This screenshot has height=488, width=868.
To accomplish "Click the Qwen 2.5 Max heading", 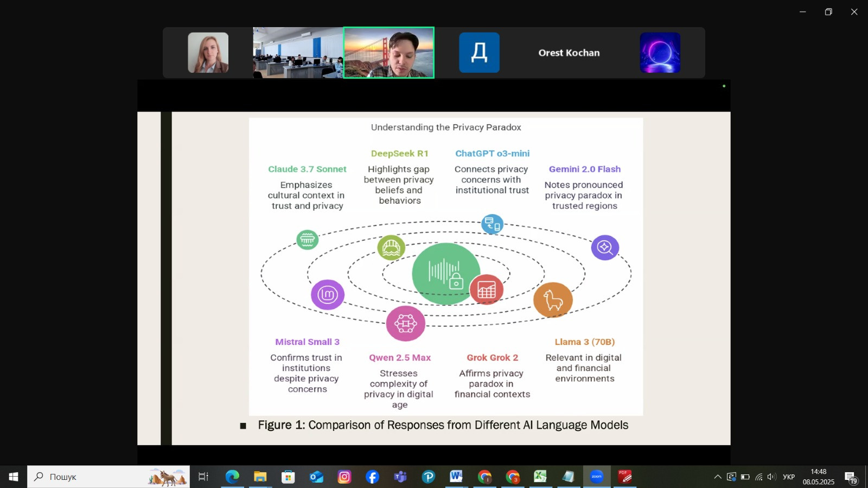I will (x=400, y=358).
